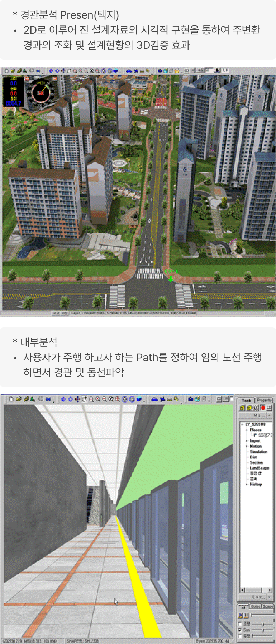Click the 4D toolbar button in lower window
276x644 pixels.
coord(41,399)
